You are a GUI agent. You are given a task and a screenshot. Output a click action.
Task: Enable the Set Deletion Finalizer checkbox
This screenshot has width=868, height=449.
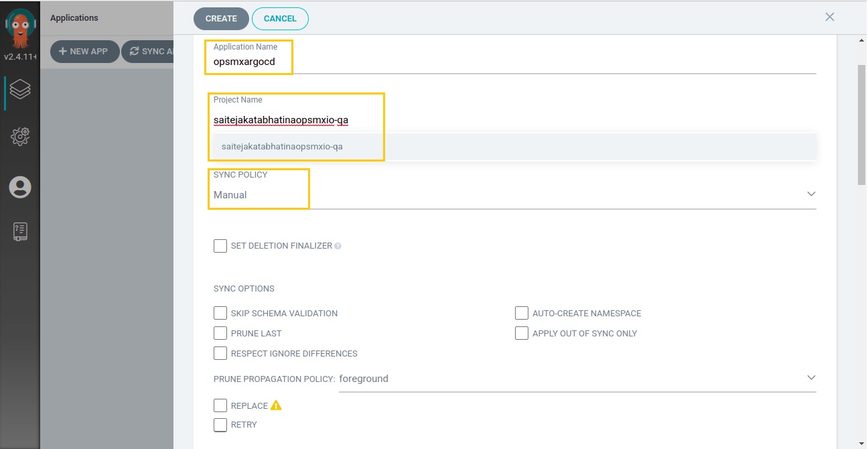coord(220,246)
